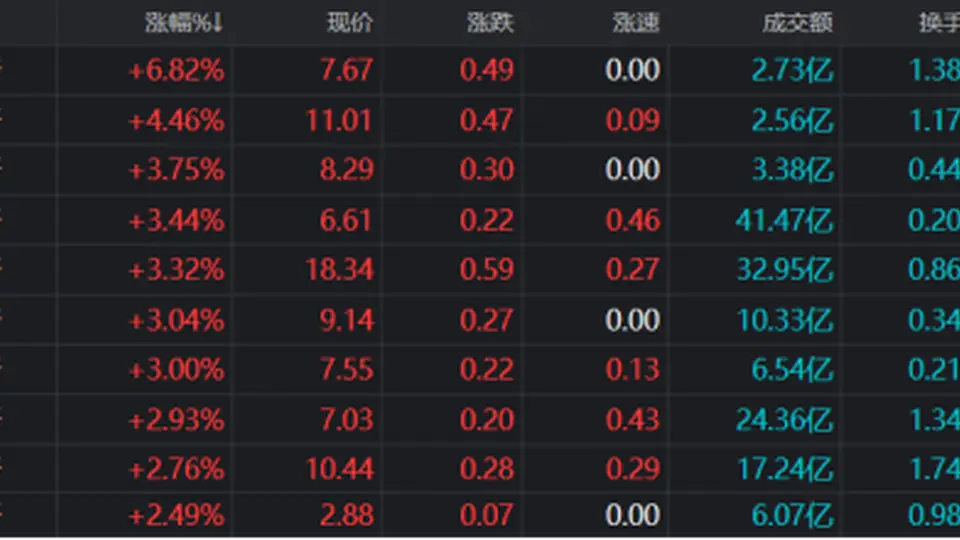Viewport: 960px width, 540px height.
Task: Select the +3.04% cell
Action: point(176,320)
